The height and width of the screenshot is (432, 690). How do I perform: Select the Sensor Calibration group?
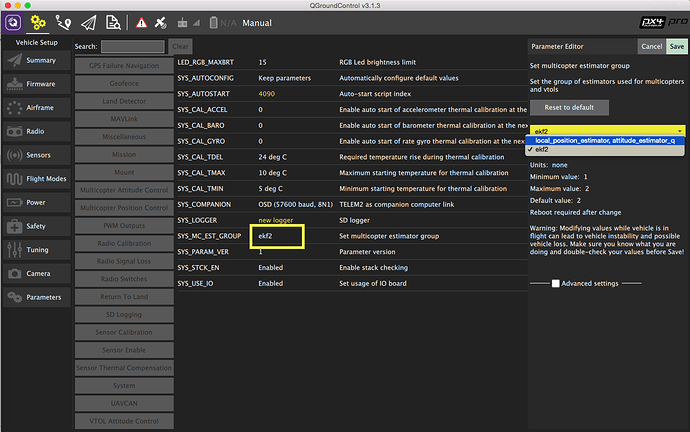click(x=124, y=332)
